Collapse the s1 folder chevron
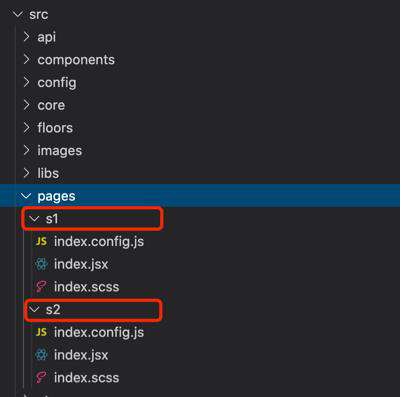This screenshot has width=400, height=397. [34, 219]
